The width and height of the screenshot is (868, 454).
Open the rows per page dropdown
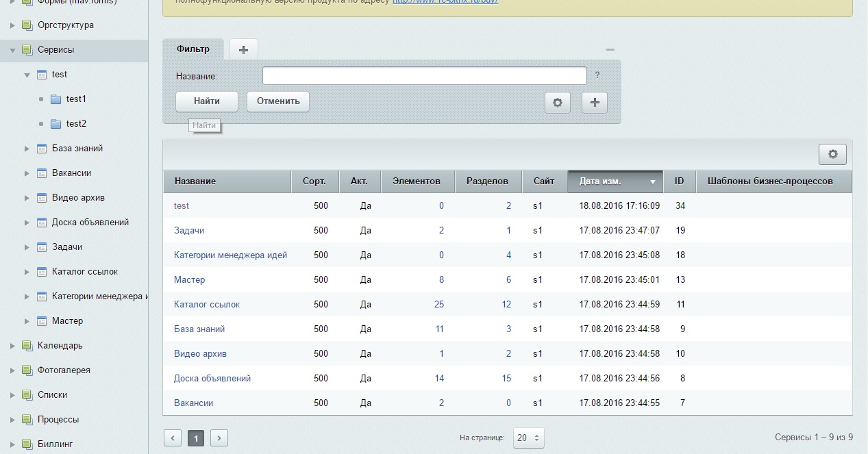point(528,438)
